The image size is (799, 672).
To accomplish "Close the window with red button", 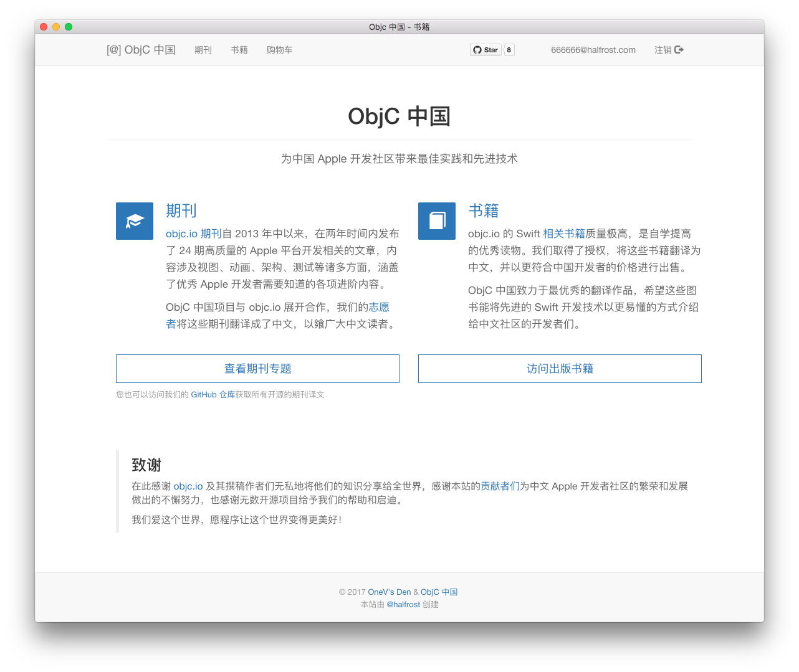I will (44, 27).
